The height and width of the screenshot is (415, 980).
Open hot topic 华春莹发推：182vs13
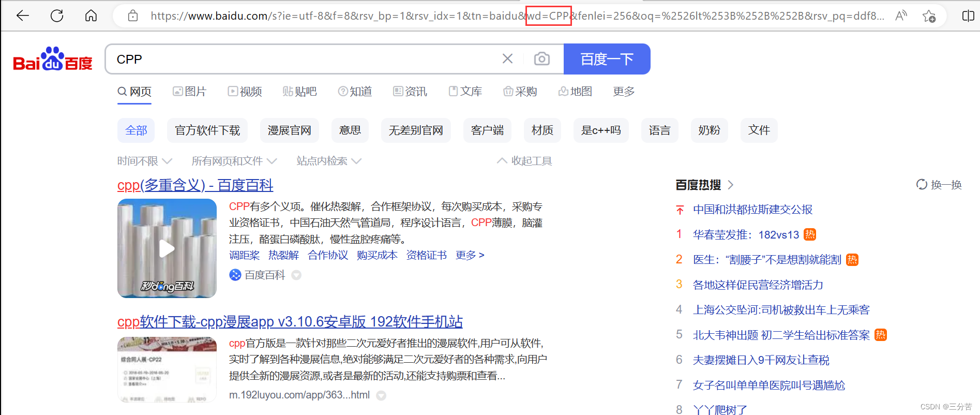tap(746, 235)
